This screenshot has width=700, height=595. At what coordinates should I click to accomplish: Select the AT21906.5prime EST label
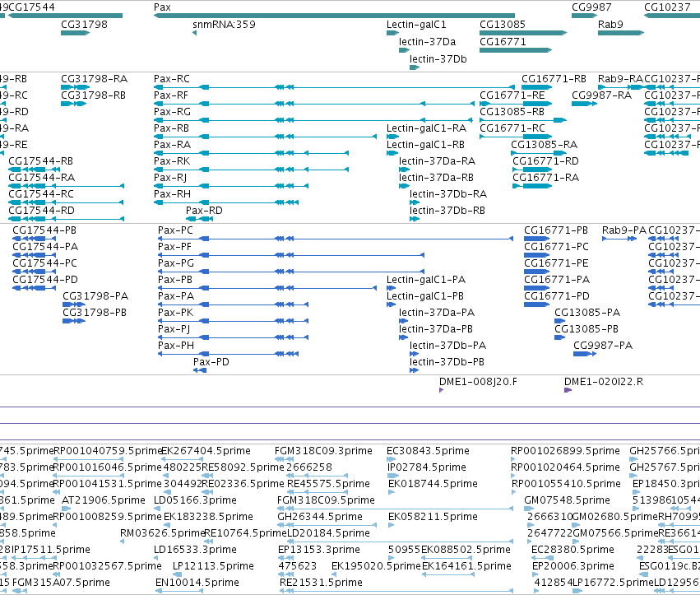click(103, 500)
